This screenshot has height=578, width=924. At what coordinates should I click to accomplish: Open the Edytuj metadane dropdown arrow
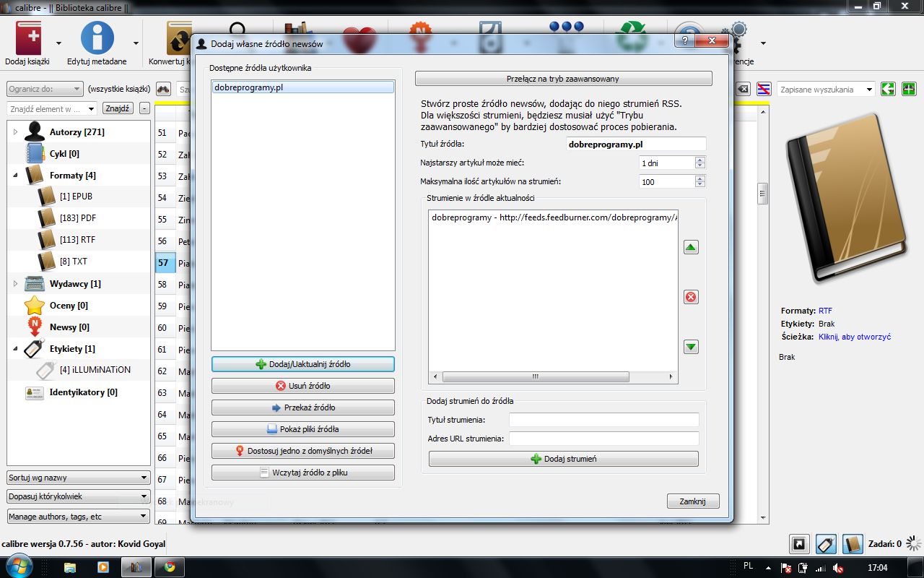136,43
